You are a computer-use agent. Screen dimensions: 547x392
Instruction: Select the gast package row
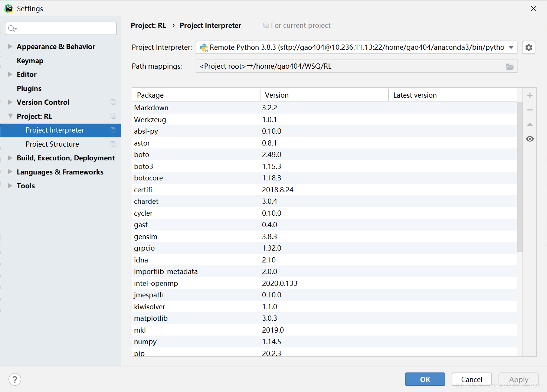click(324, 225)
